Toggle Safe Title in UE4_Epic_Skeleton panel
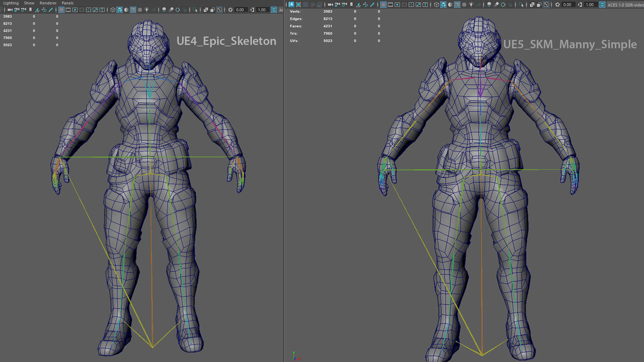This screenshot has width=644, height=362. pos(102,10)
